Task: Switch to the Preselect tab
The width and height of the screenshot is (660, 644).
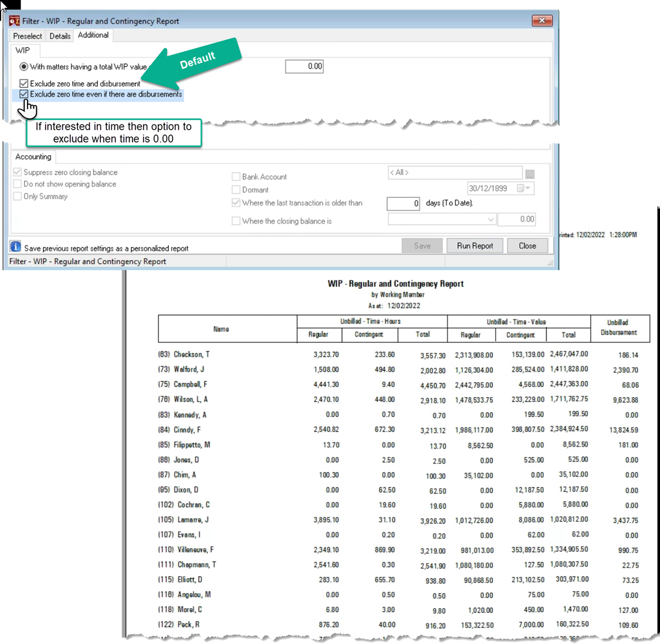Action: pyautogui.click(x=28, y=36)
